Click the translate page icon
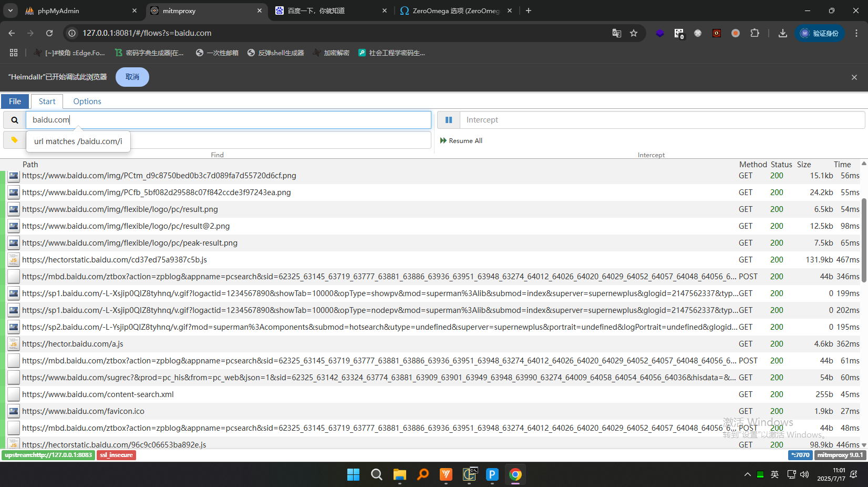The height and width of the screenshot is (487, 868). click(x=617, y=33)
